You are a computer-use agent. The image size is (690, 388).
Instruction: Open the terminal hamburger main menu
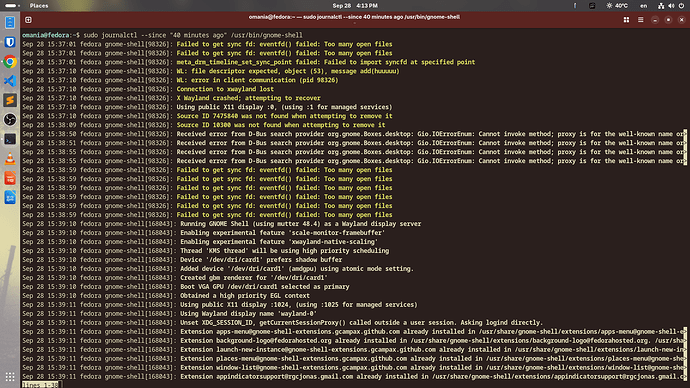pyautogui.click(x=641, y=20)
